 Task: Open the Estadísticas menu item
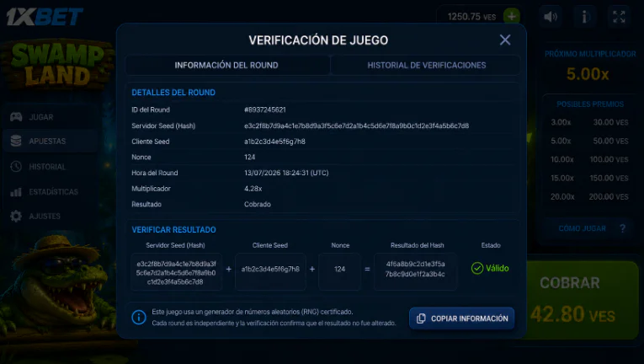[x=50, y=191]
